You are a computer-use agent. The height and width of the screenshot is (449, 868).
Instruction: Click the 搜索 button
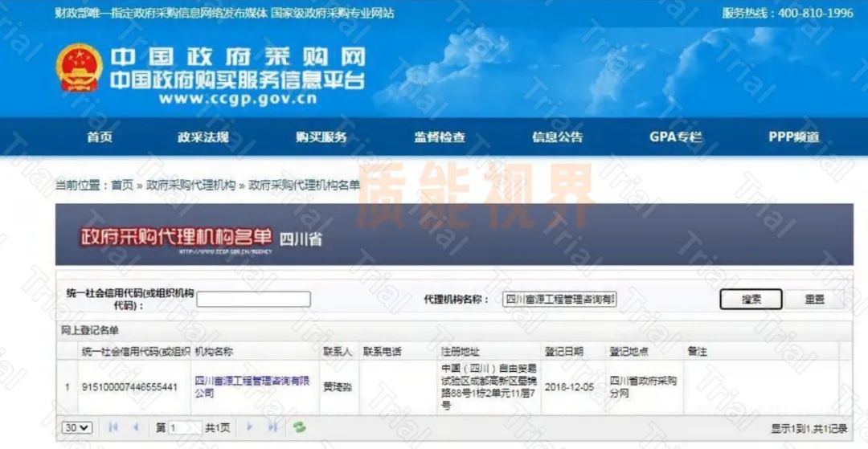751,299
